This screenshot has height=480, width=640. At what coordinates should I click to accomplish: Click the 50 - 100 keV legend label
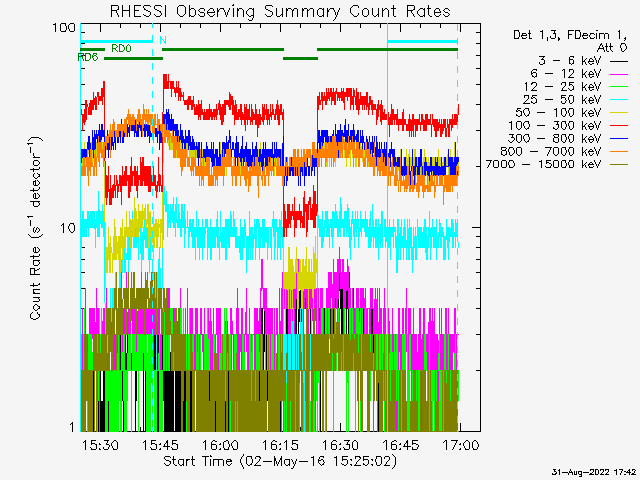point(558,113)
